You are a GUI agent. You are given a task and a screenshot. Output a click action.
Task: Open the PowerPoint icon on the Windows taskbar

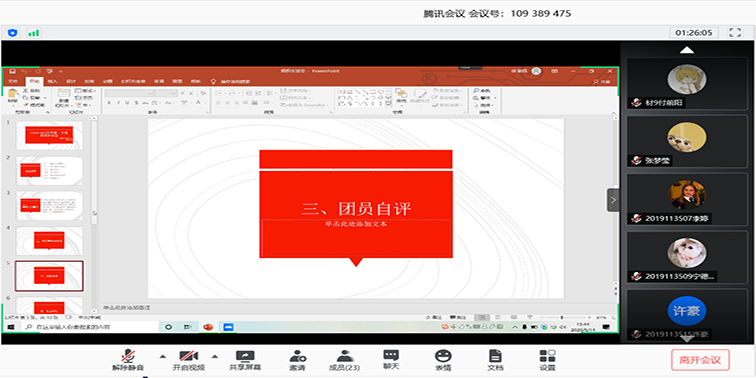click(x=208, y=327)
